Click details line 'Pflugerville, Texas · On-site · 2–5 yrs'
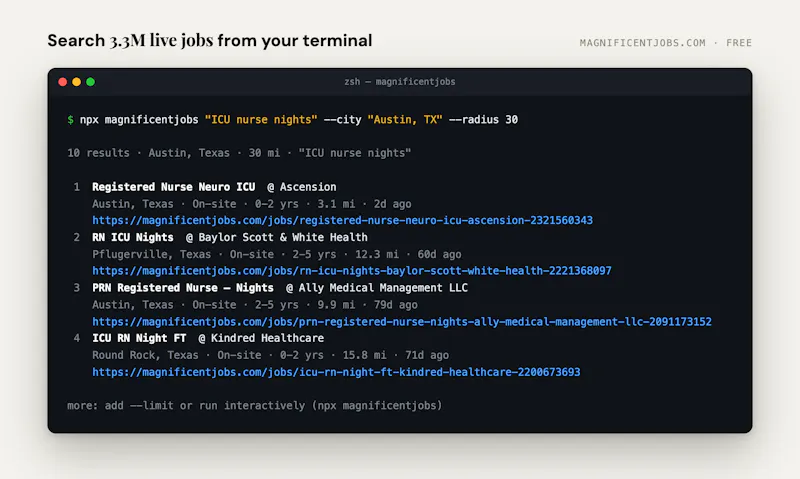Screen dimensions: 800x479 click(x=277, y=254)
